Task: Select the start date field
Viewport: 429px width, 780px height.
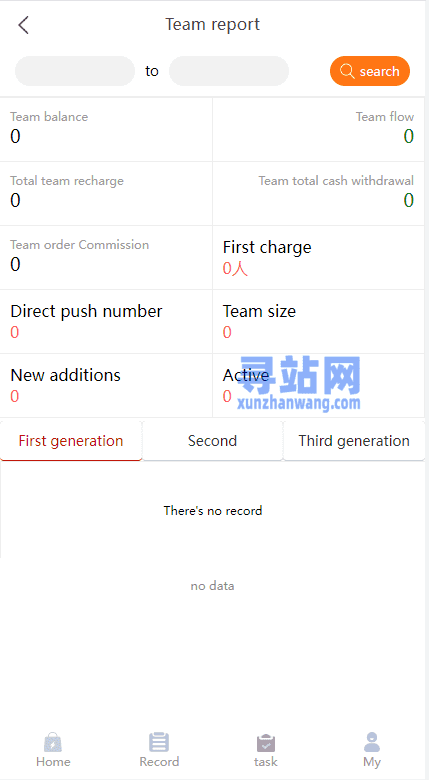Action: click(75, 71)
